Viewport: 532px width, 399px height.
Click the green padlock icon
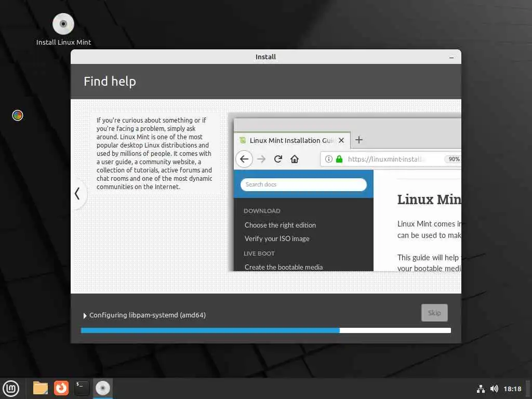tap(339, 159)
